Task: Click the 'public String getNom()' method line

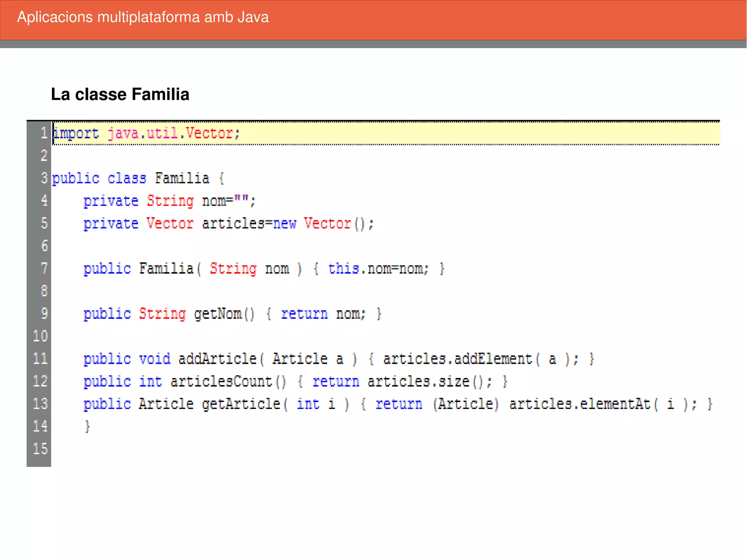Action: click(232, 314)
